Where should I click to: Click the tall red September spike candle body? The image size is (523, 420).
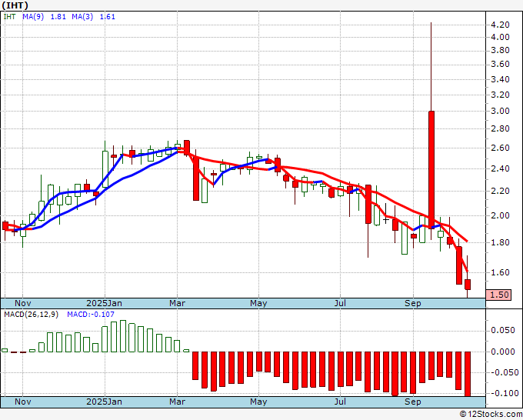click(431, 170)
